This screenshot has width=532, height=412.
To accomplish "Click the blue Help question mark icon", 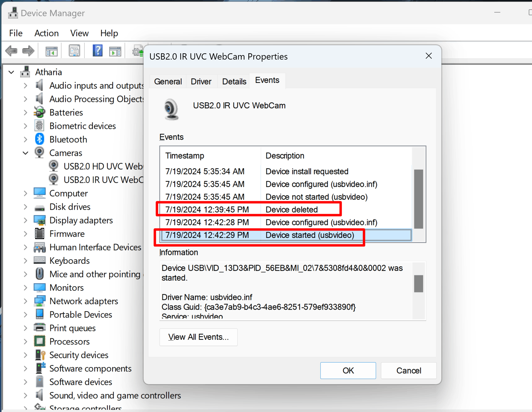I will (x=98, y=50).
